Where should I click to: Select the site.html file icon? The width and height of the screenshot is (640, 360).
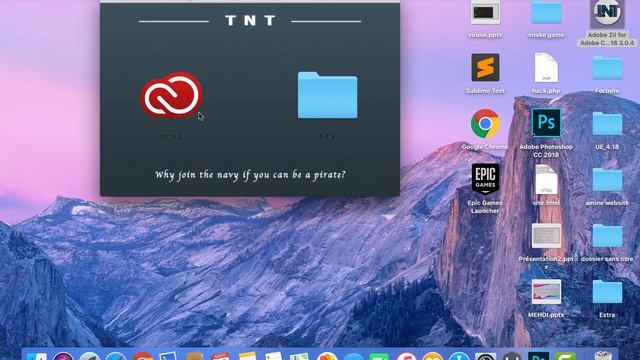click(546, 180)
